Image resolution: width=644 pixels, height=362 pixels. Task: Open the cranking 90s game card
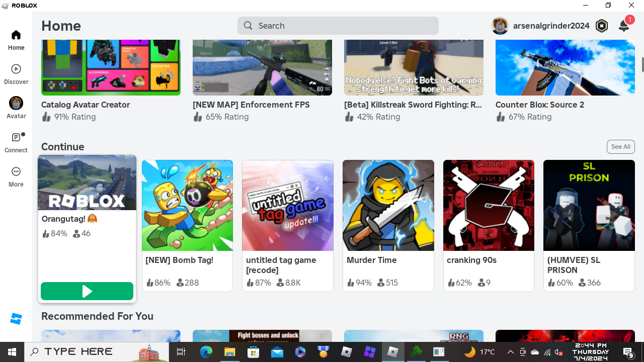[x=489, y=226]
